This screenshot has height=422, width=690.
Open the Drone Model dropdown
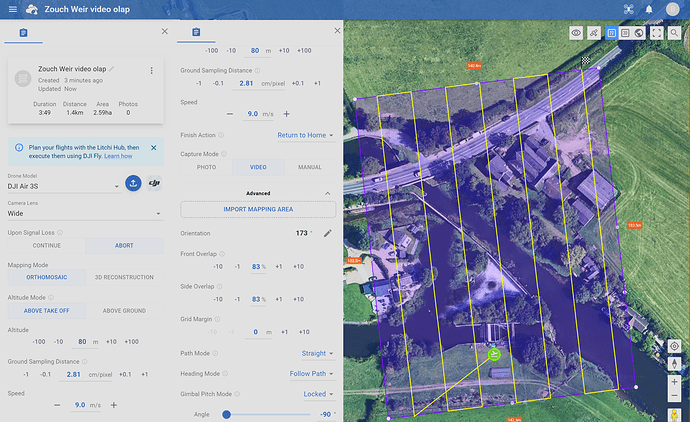click(x=60, y=186)
